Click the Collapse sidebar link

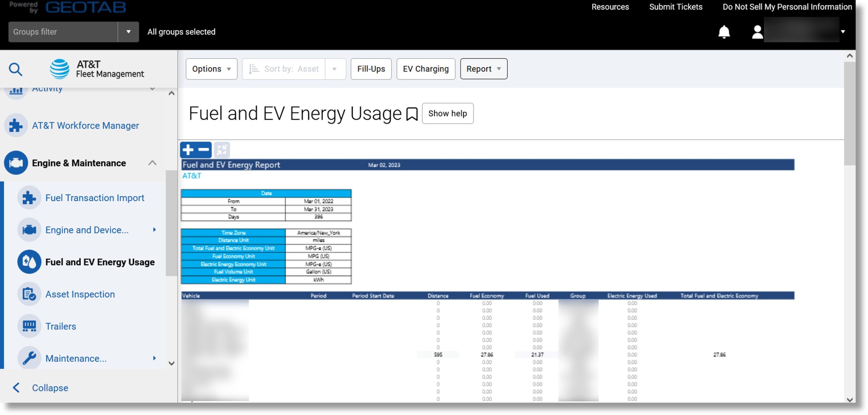tap(50, 388)
